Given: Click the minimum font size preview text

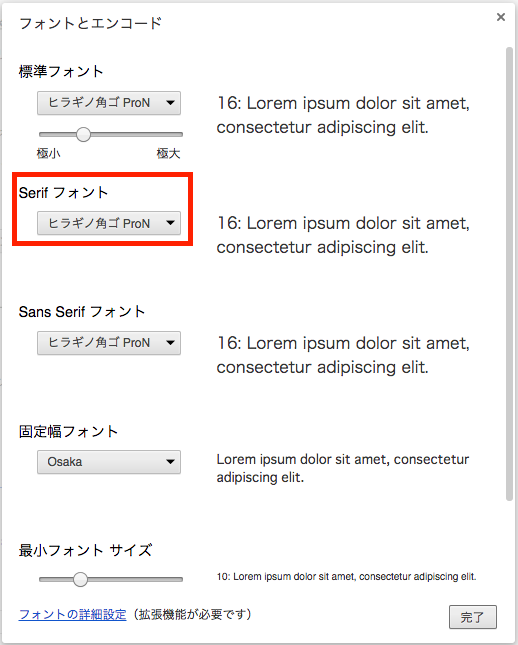Looking at the screenshot, I should click(346, 577).
